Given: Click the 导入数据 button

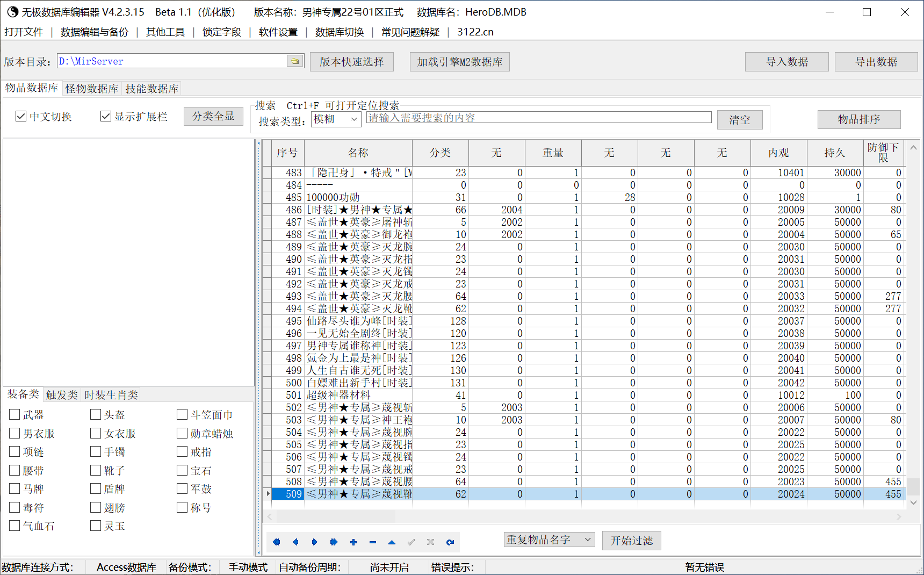Looking at the screenshot, I should tap(787, 62).
